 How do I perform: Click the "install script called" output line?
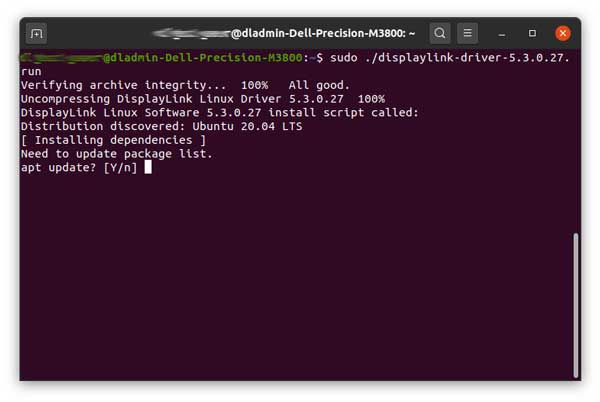coord(220,113)
